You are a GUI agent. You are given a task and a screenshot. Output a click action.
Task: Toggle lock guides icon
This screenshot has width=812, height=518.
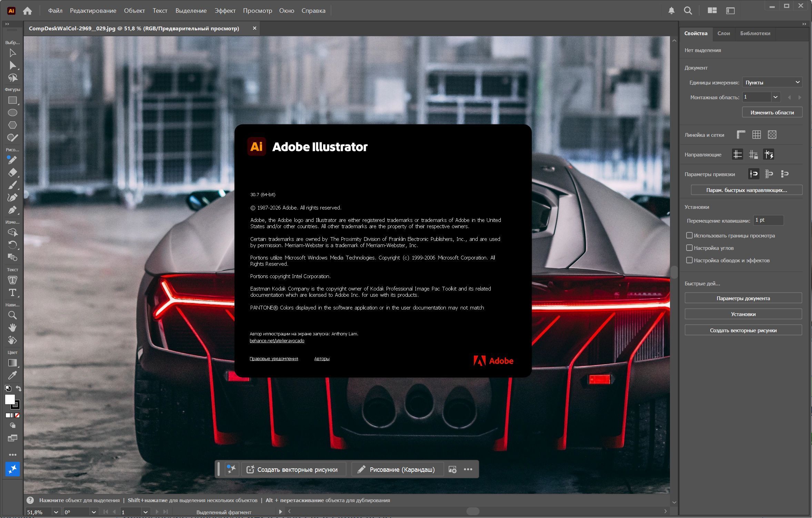click(753, 154)
